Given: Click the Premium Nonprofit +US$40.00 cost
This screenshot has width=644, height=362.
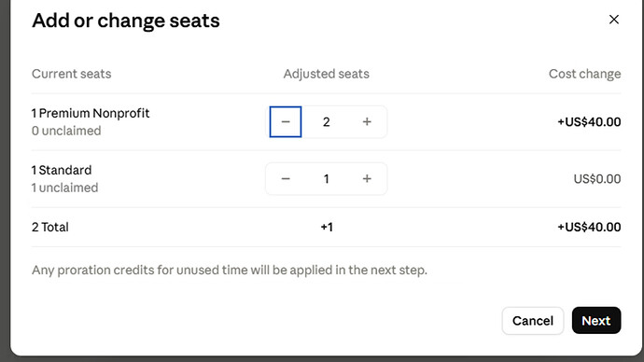Looking at the screenshot, I should click(x=589, y=122).
